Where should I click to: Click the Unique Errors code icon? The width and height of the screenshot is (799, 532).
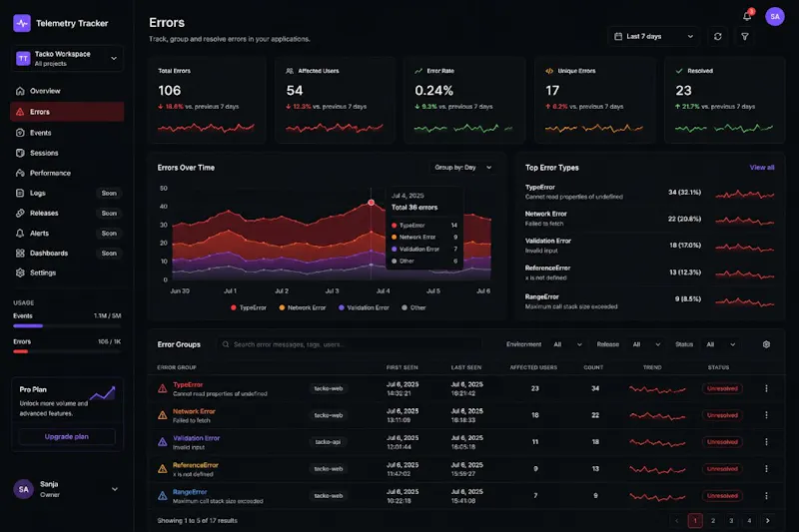coord(548,71)
